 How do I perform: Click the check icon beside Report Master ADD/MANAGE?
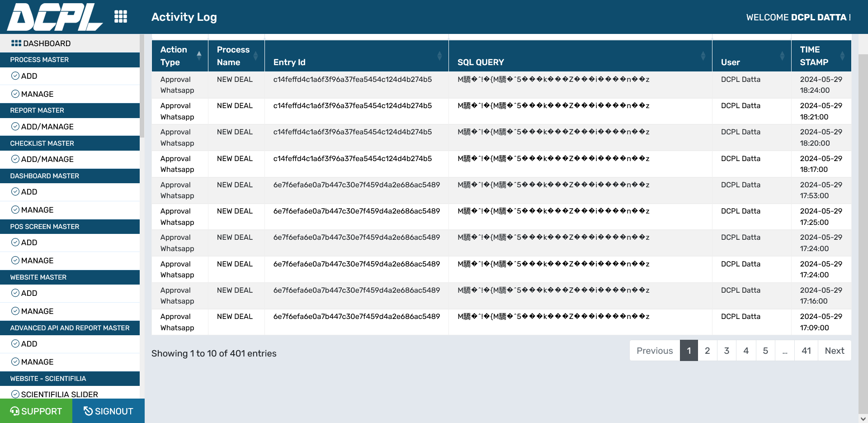15,127
